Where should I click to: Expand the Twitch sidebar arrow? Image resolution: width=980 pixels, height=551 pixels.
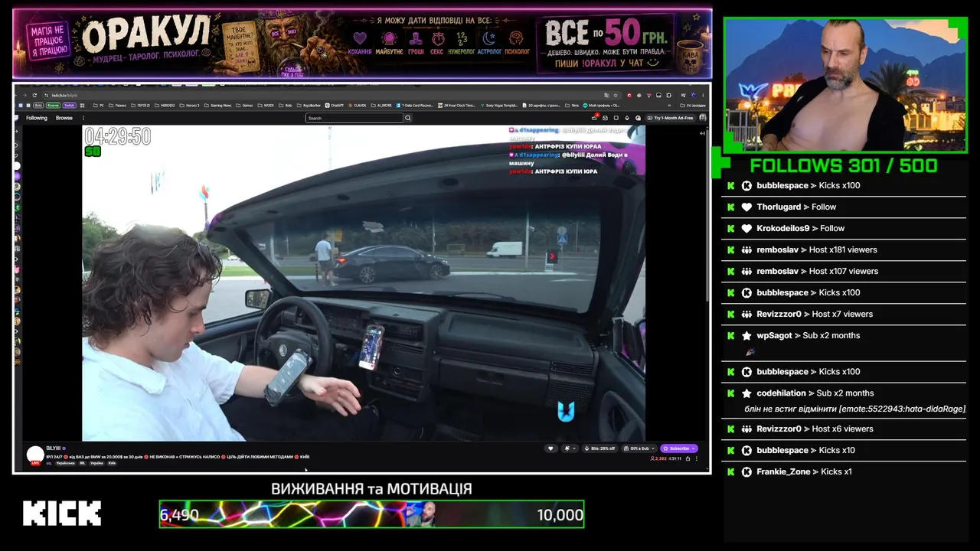(x=17, y=131)
